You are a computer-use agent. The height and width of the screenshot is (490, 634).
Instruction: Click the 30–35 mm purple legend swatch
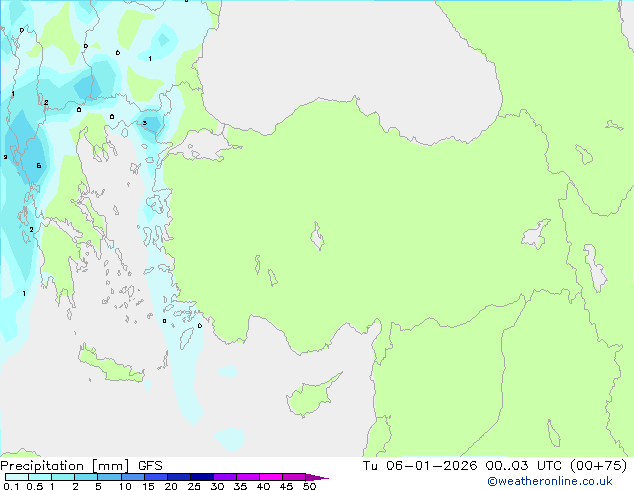225,477
